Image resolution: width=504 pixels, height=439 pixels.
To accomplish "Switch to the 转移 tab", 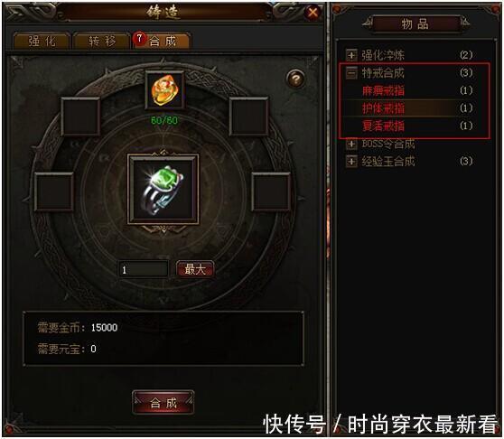I will pos(102,42).
